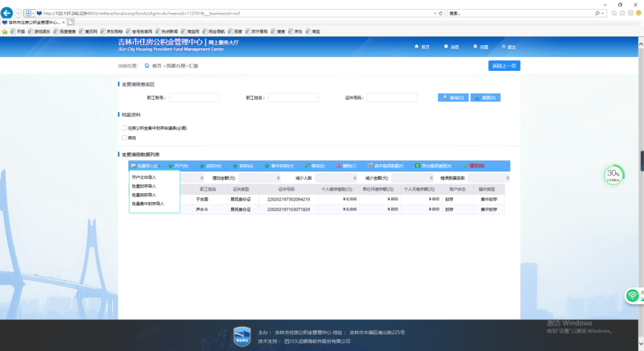
Task: Select 批量启封导入 menu entry
Action: pos(144,195)
